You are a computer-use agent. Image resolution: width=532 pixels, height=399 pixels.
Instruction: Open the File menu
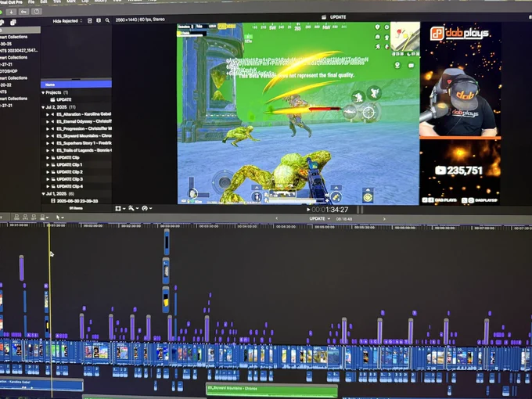coord(31,2)
